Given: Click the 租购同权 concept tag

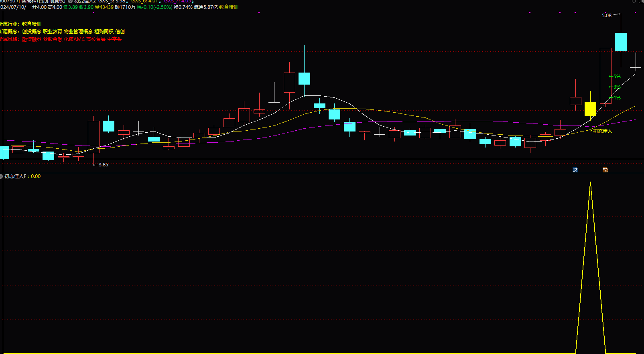Looking at the screenshot, I should 104,31.
